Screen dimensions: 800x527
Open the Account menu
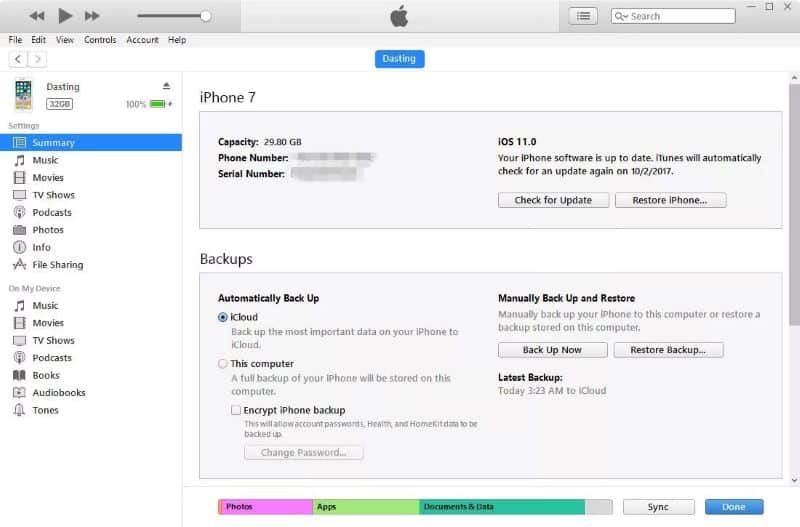[x=142, y=40]
